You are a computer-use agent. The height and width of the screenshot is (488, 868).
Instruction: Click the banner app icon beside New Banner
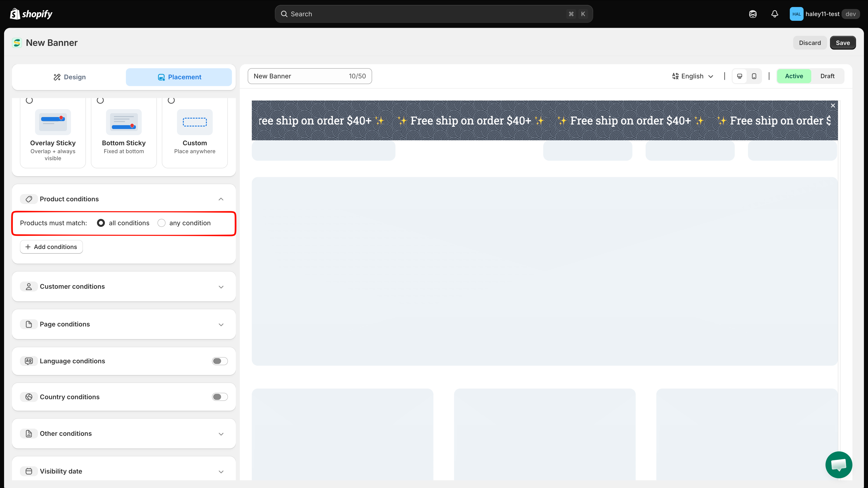(17, 43)
